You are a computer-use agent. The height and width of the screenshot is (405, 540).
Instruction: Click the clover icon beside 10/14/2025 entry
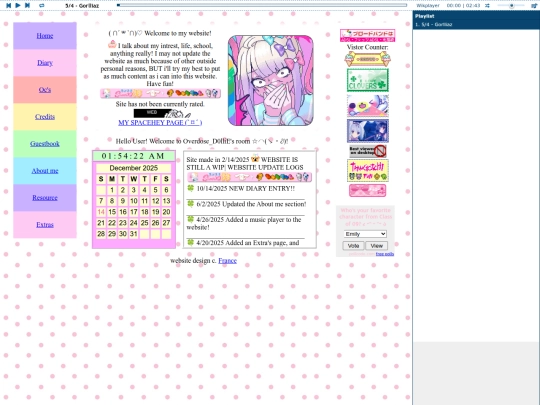pos(190,188)
